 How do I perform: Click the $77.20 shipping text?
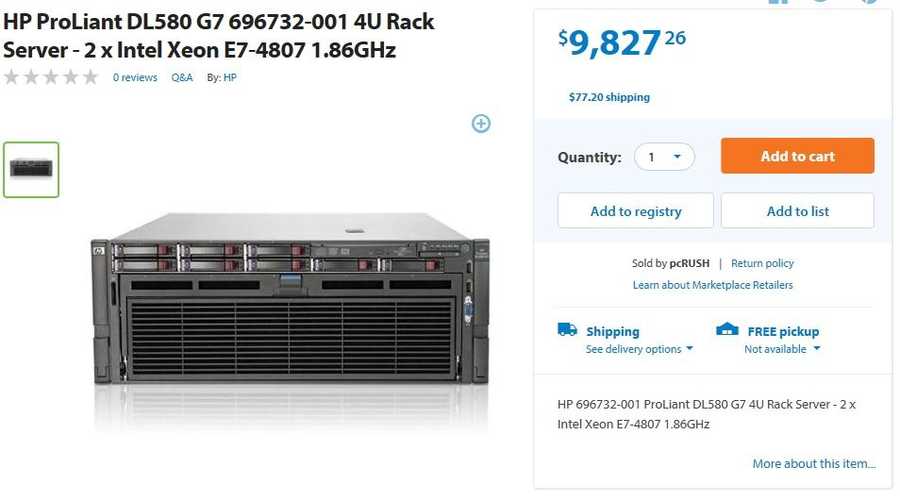[609, 97]
